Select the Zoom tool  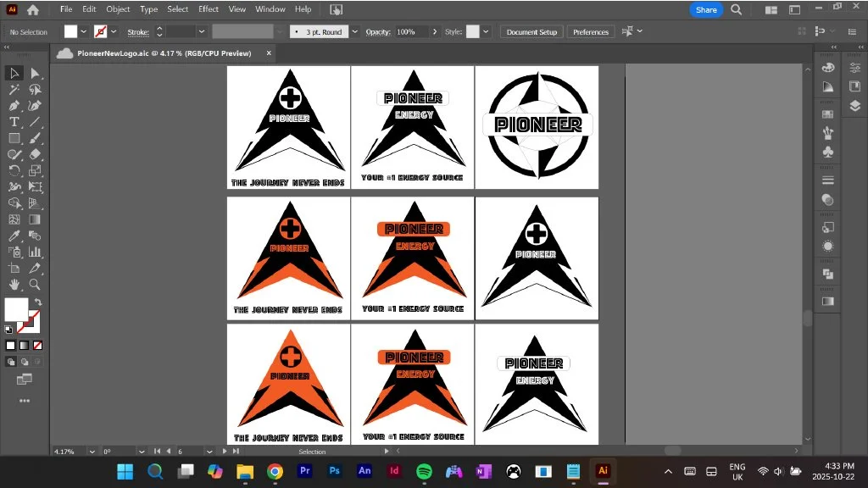pos(35,285)
